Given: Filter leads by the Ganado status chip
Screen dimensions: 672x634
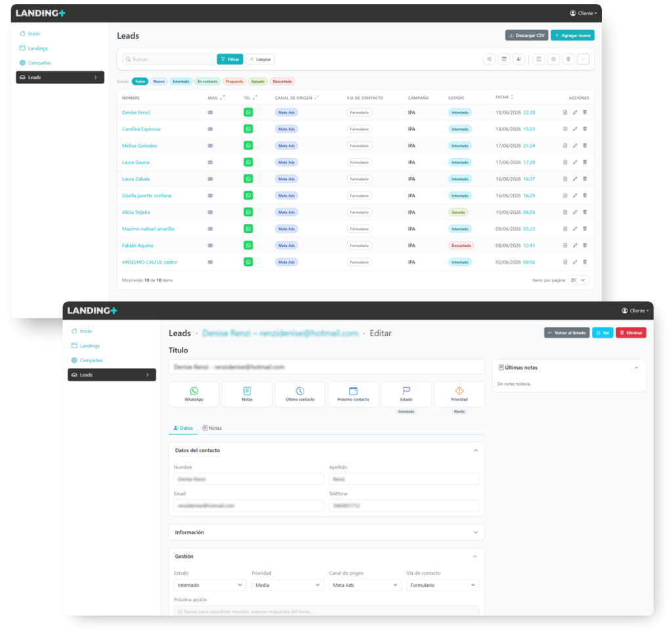Looking at the screenshot, I should pyautogui.click(x=257, y=81).
